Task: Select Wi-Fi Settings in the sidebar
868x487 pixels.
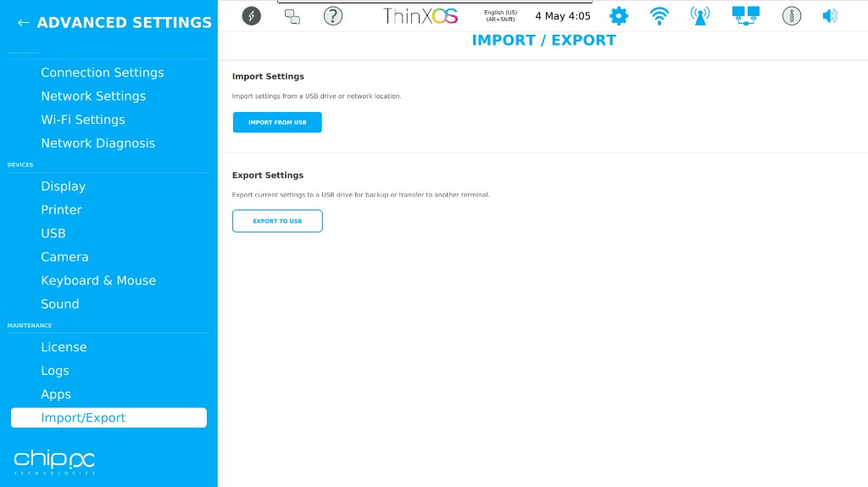Action: [83, 120]
